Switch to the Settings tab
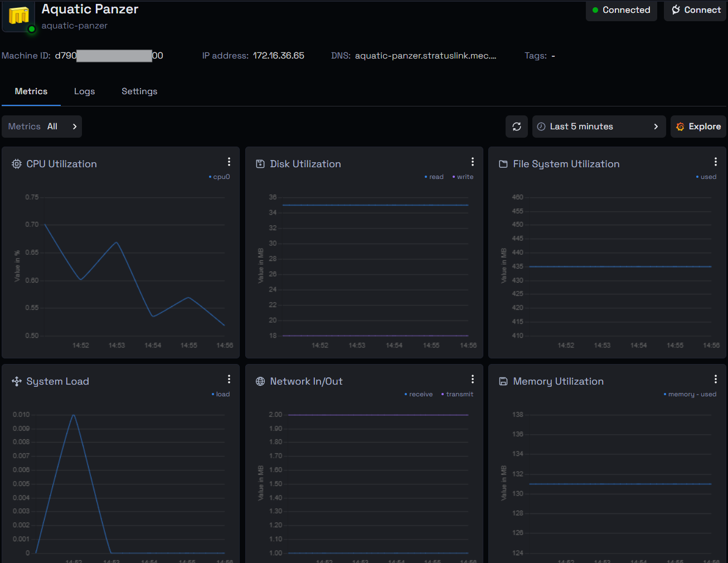Image resolution: width=728 pixels, height=563 pixels. (x=139, y=91)
